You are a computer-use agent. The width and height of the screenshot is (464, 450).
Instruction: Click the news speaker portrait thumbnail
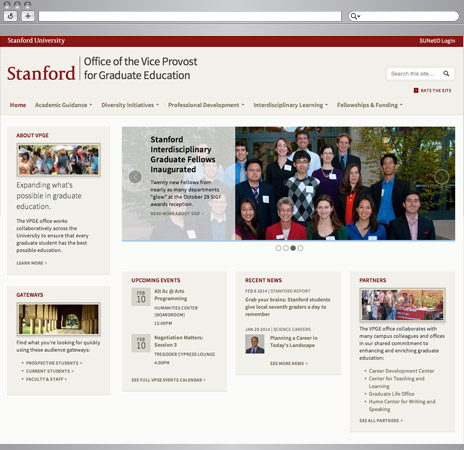click(x=255, y=344)
